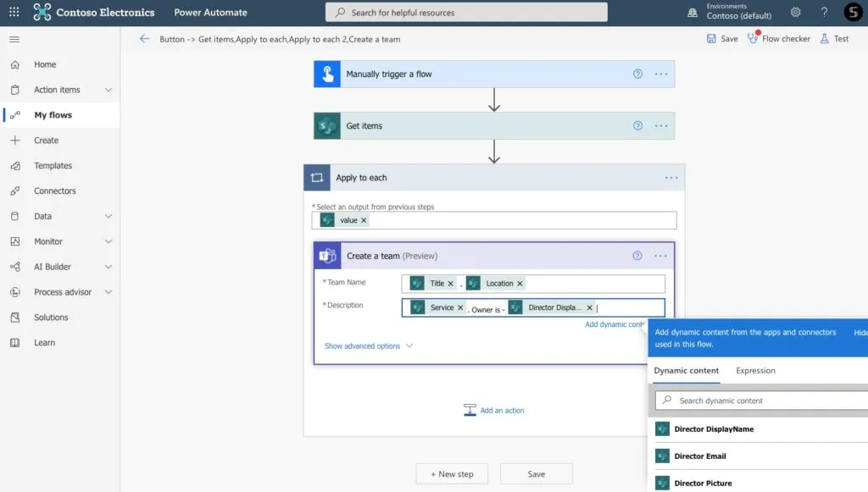This screenshot has height=492, width=868.
Task: Focus the Search for helpful resources box
Action: tap(466, 12)
